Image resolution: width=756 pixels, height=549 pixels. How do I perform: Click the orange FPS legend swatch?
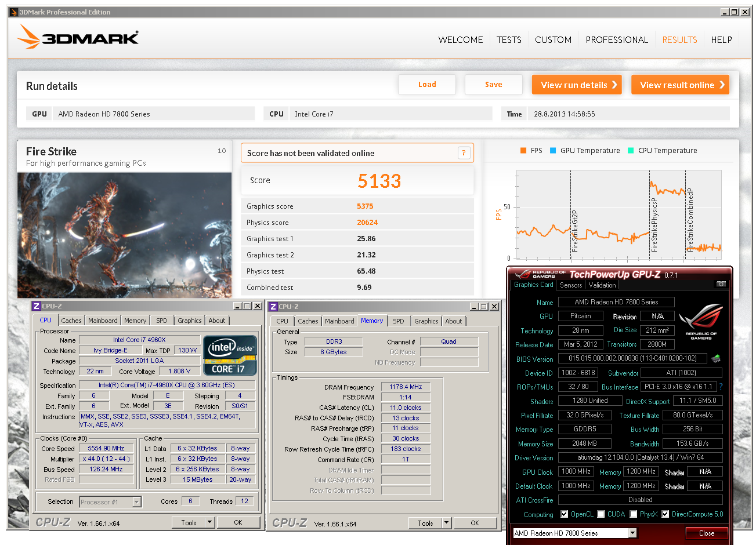523,151
